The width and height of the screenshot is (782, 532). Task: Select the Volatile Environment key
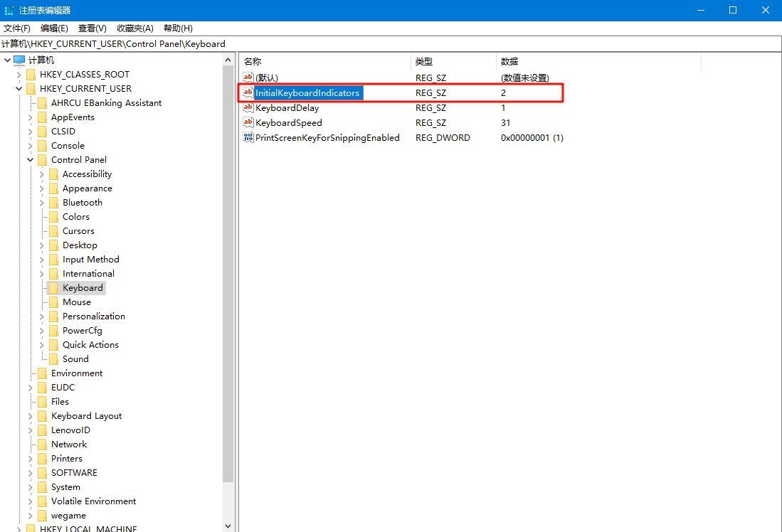[x=93, y=501]
